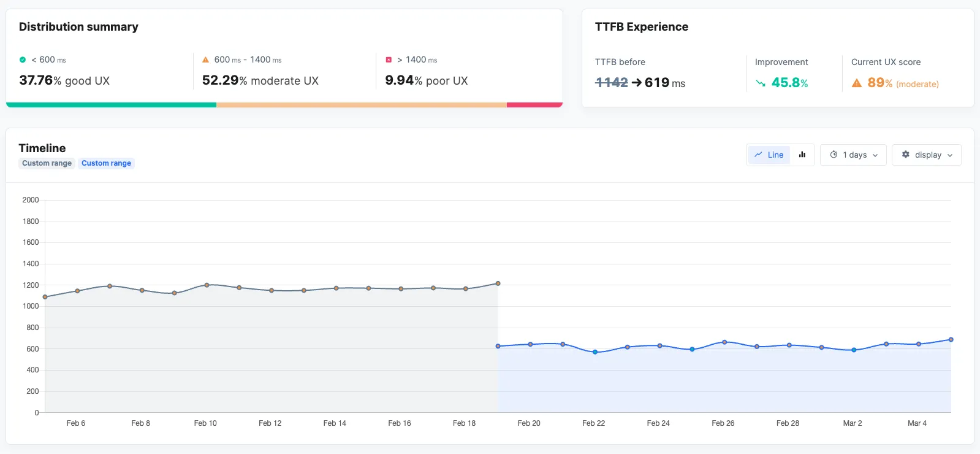Click the Timeline section heading
This screenshot has width=980, height=454.
click(42, 148)
